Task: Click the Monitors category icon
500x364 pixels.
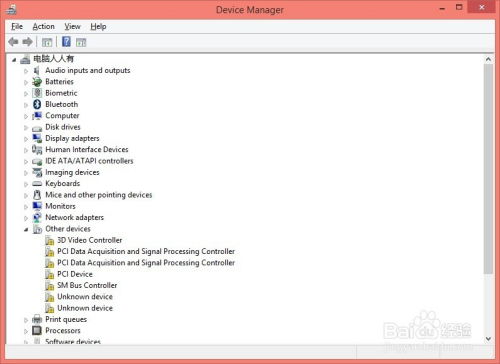Action: 37,206
